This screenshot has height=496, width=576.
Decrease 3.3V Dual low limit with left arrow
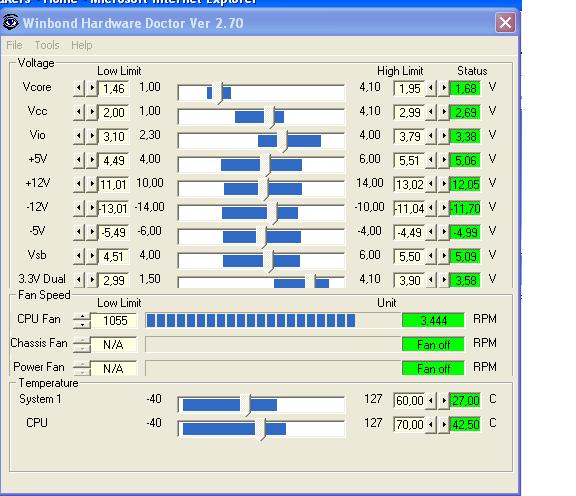point(79,280)
